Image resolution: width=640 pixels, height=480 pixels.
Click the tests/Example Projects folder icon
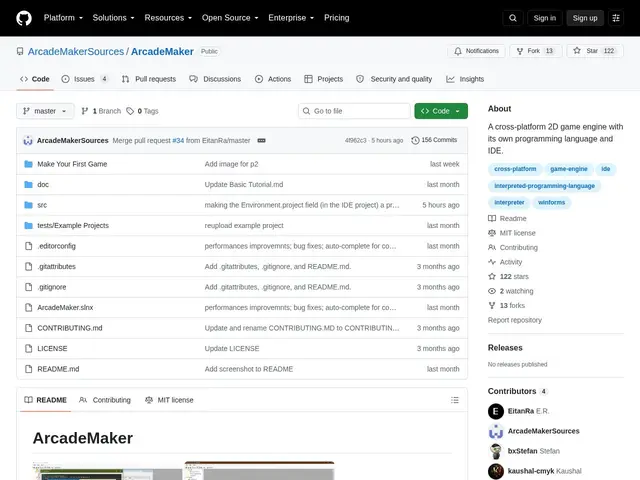[x=28, y=225]
